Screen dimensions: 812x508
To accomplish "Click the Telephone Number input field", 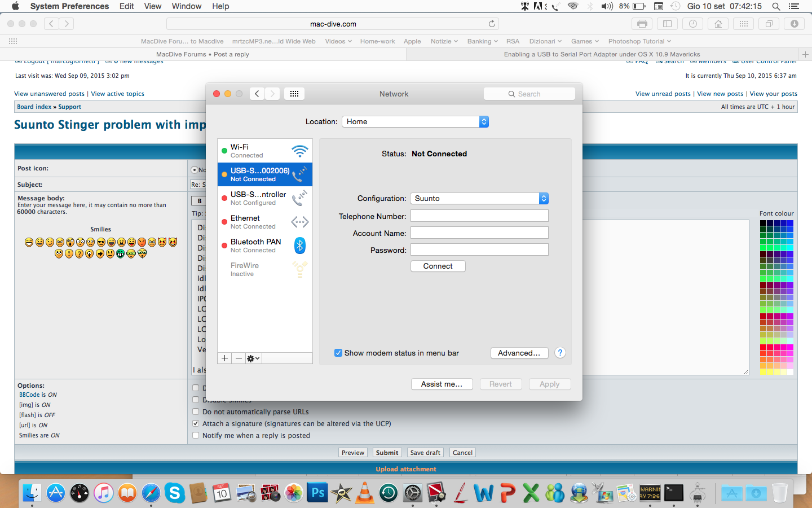I will 479,216.
